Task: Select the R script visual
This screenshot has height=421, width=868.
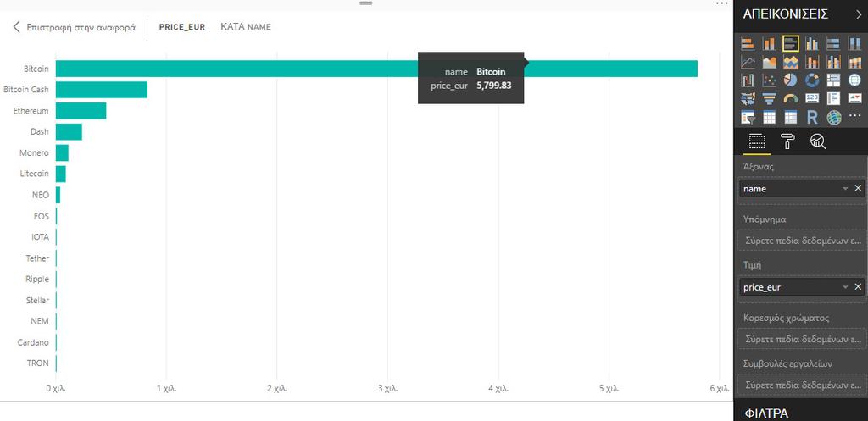Action: point(812,117)
